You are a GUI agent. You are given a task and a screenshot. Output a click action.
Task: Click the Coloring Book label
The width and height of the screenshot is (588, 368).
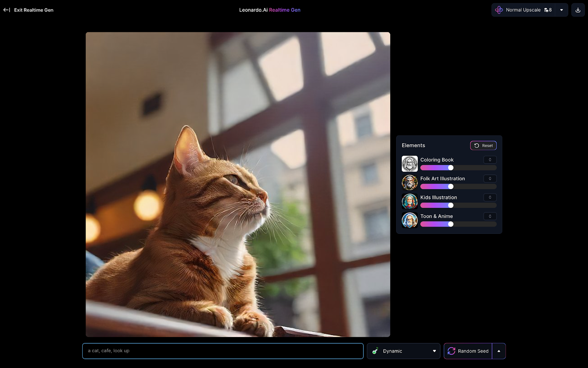tap(437, 160)
